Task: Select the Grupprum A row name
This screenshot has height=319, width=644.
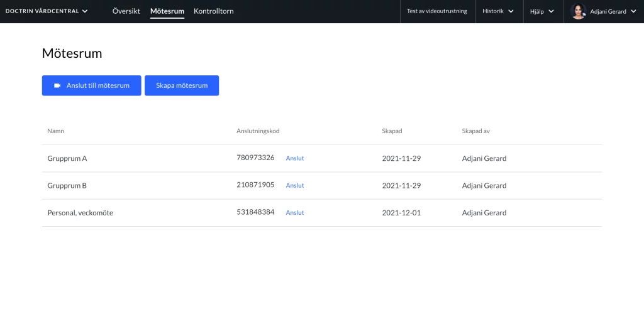Action: [x=67, y=158]
